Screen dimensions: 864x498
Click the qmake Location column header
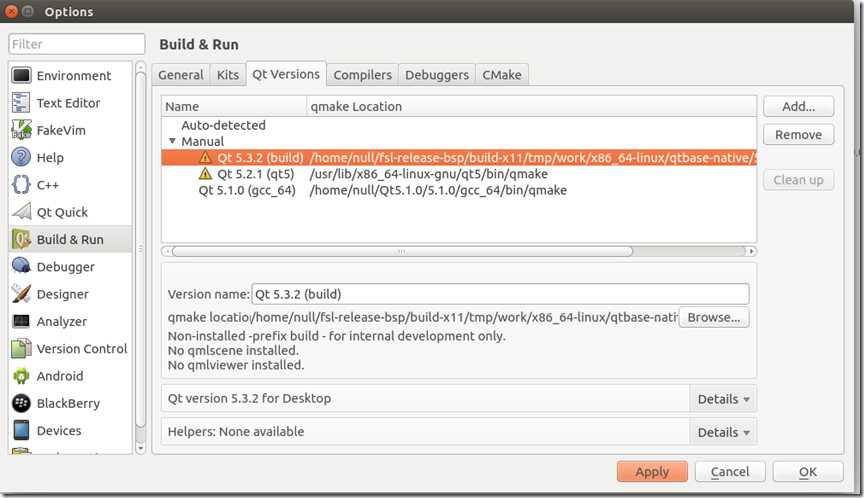[532, 106]
